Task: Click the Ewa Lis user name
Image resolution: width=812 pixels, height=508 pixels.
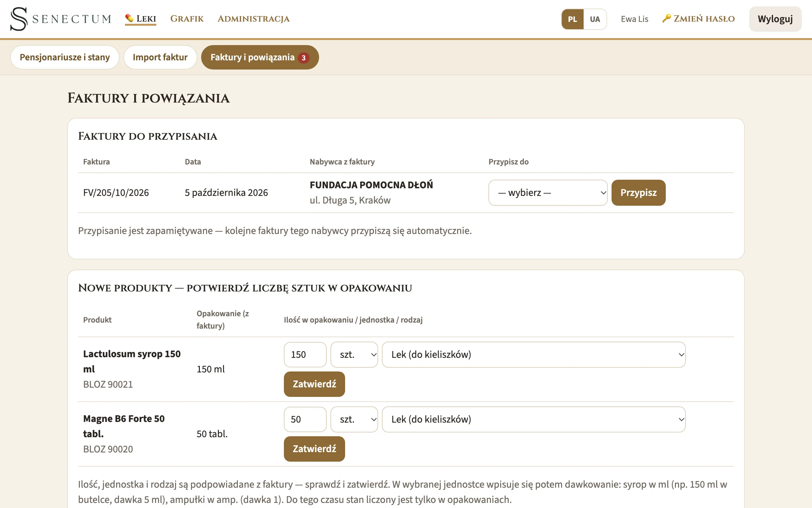Action: click(634, 19)
